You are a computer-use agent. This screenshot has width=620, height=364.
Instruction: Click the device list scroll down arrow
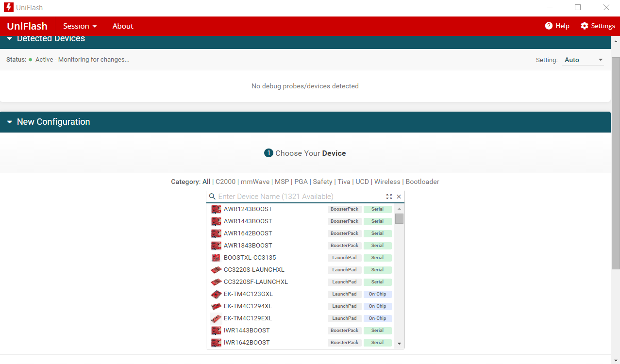[x=399, y=344]
